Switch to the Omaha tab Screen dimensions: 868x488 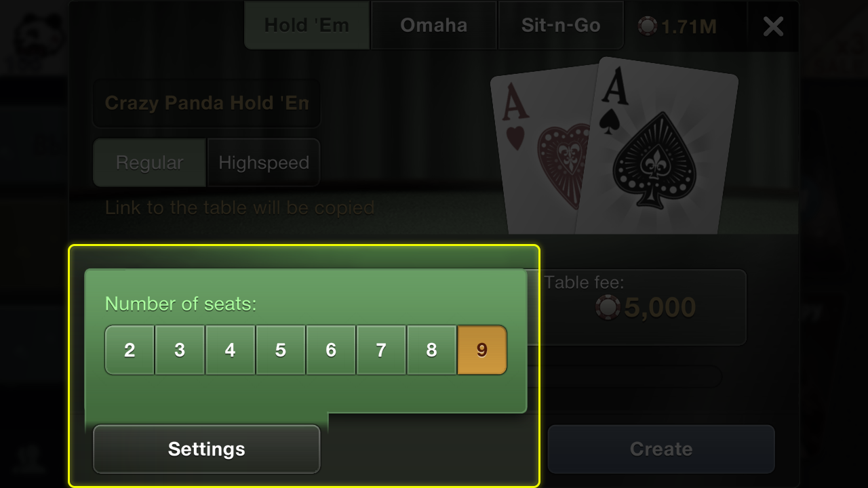pyautogui.click(x=434, y=26)
